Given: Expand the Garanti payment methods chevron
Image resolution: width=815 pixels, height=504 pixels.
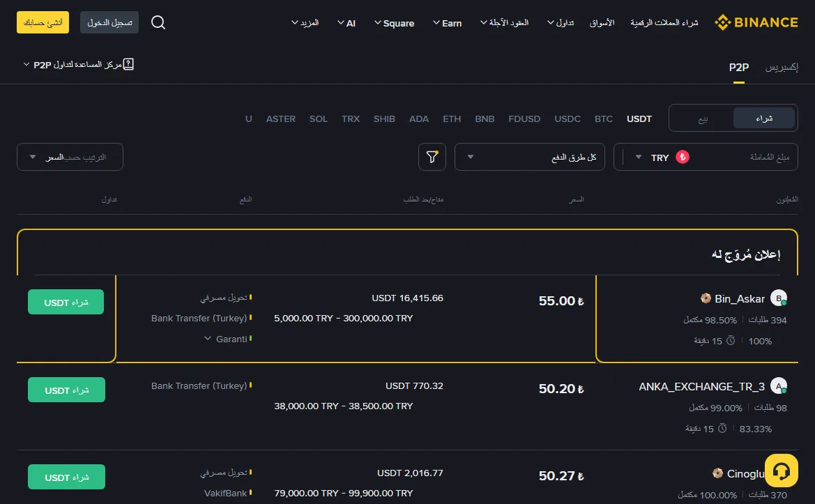Looking at the screenshot, I should [x=207, y=339].
